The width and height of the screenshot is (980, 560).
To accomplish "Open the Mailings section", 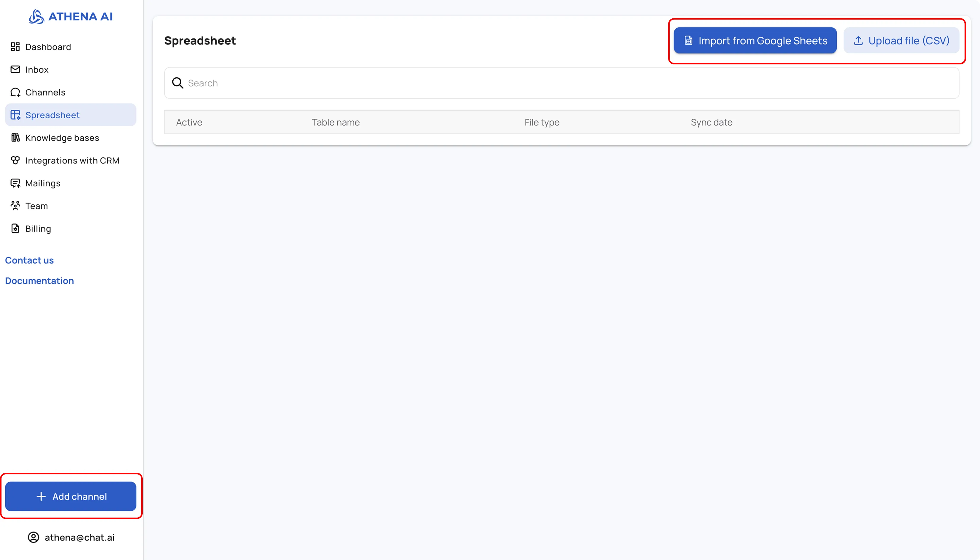I will coord(43,183).
